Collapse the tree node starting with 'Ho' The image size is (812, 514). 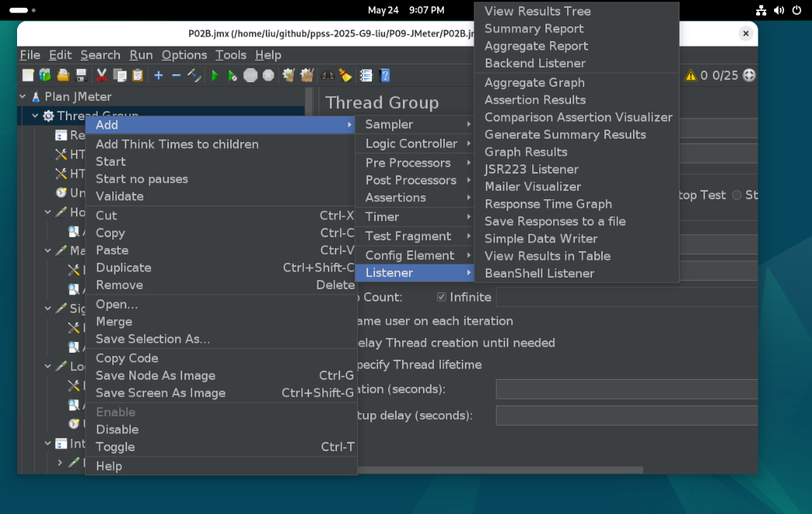47,212
